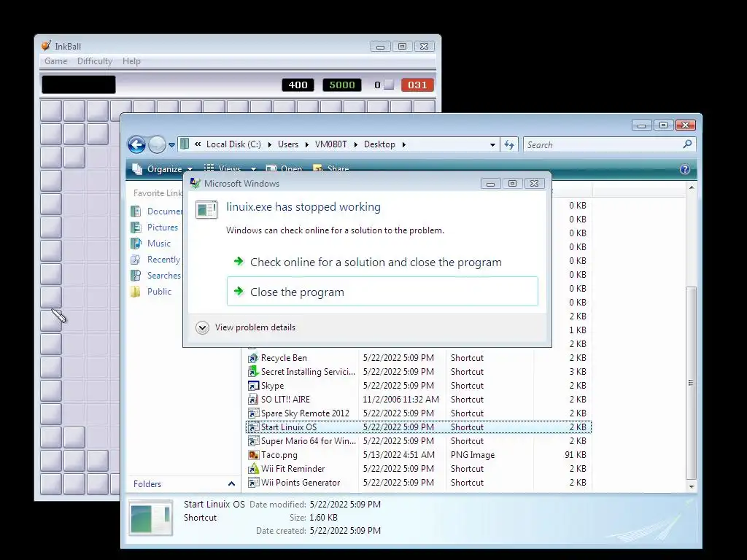This screenshot has height=560, width=747.
Task: Select Secret Installing Servici... shortcut icon
Action: coord(253,371)
